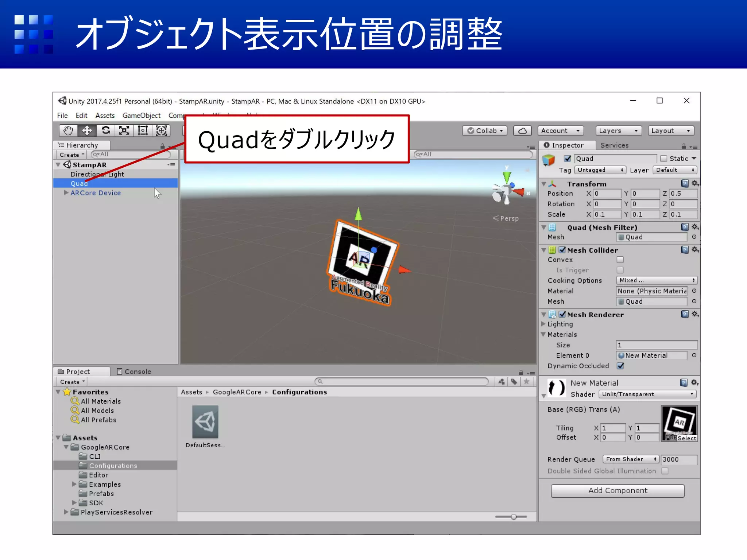Viewport: 747px width, 560px height.
Task: Click the Mesh Filter object picker circle
Action: pyautogui.click(x=694, y=237)
